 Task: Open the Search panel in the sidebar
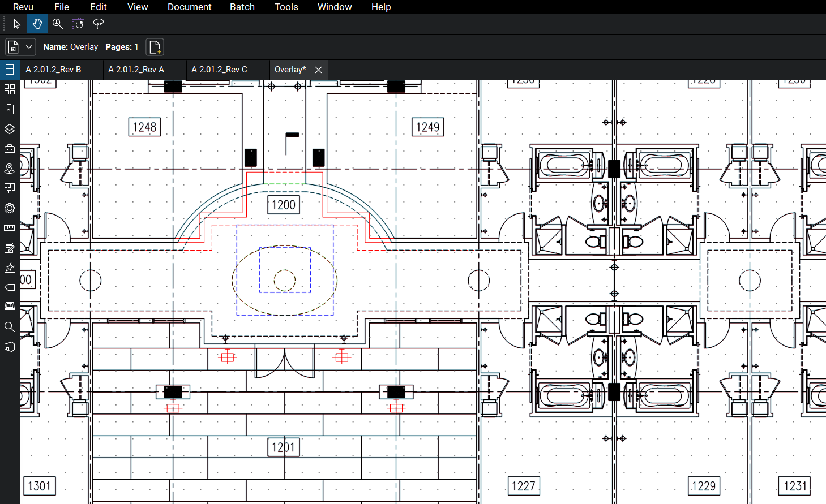(10, 326)
